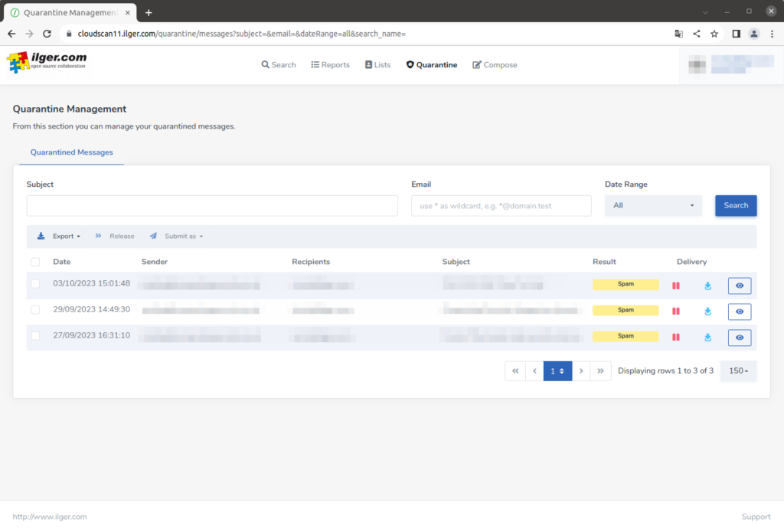784x532 pixels.
Task: Click the 03/10/2023 15:01:48 date cell
Action: pos(92,283)
